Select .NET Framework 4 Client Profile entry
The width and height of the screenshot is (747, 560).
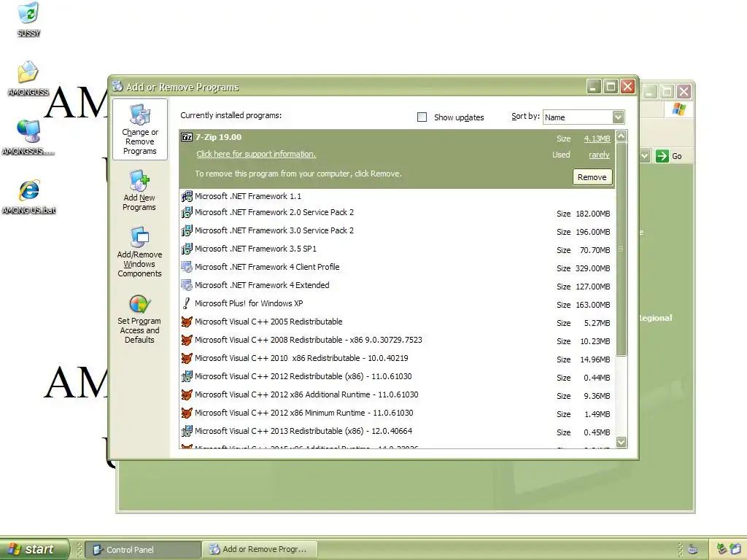[x=398, y=267]
